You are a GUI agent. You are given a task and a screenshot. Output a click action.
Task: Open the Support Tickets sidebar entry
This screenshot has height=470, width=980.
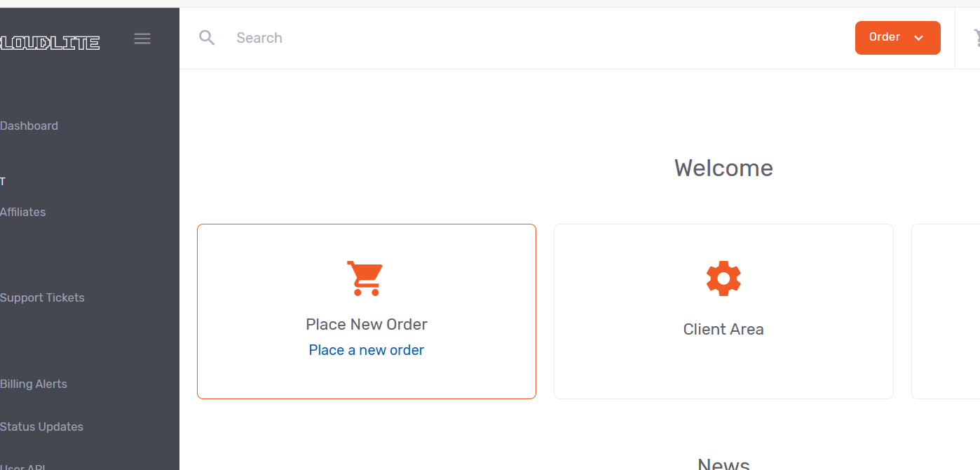(42, 297)
